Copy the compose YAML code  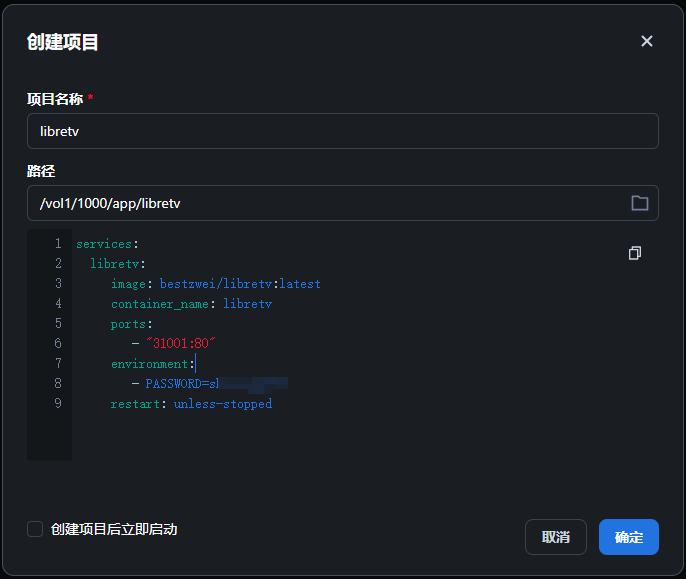pos(634,253)
